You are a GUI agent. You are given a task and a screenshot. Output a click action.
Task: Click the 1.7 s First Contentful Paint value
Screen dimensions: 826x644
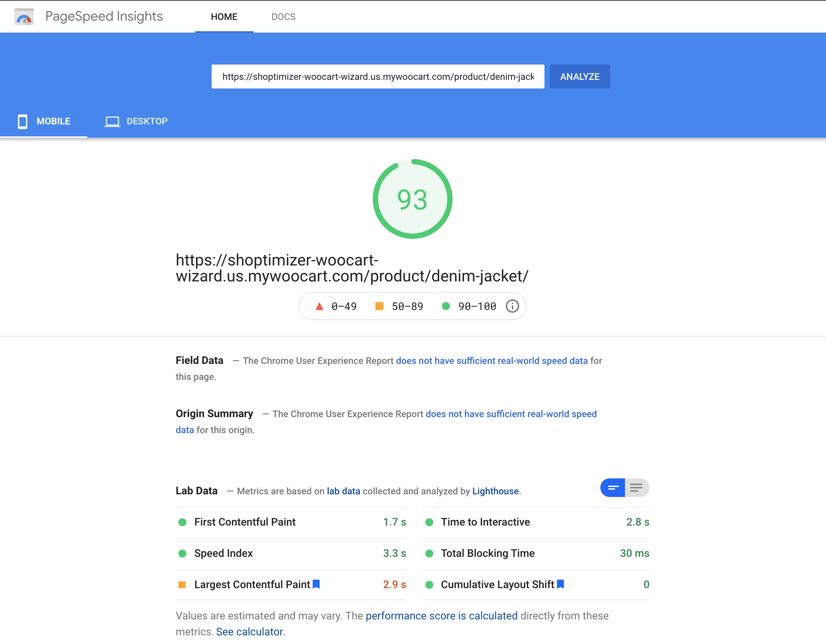pyautogui.click(x=394, y=522)
